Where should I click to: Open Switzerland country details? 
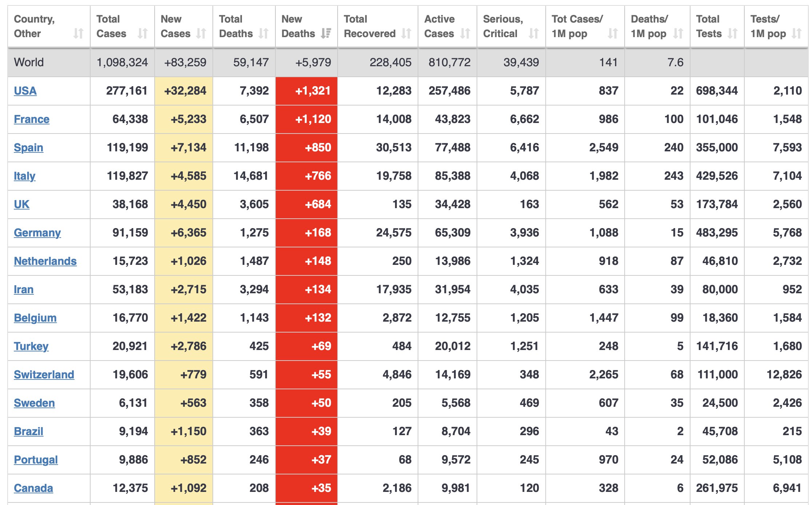point(44,374)
